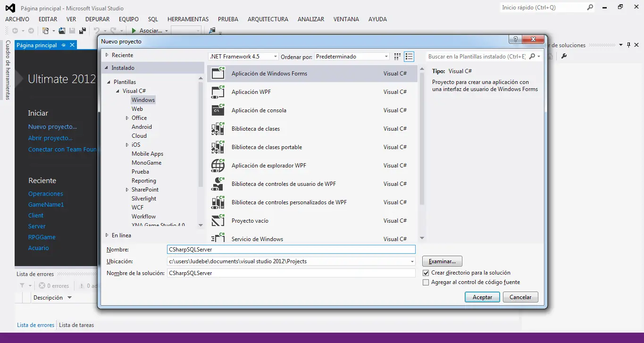Switch to the Lista de tareas tab
The width and height of the screenshot is (644, 343).
tap(76, 325)
